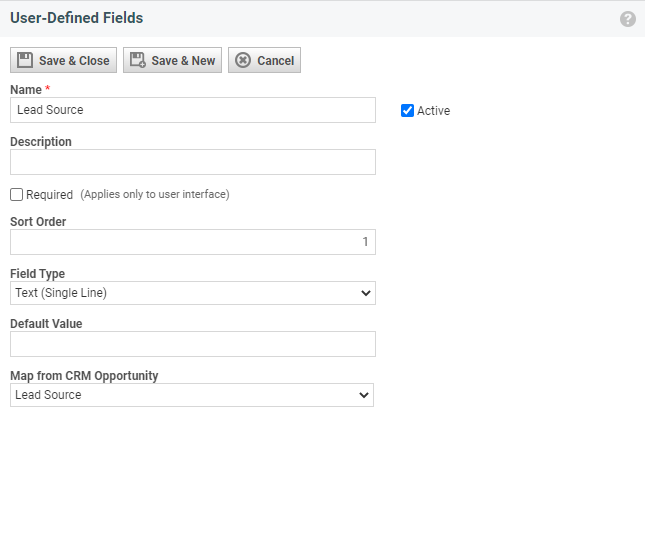Click the chevron of the Lead Source dropdown
The image size is (645, 556).
(362, 395)
